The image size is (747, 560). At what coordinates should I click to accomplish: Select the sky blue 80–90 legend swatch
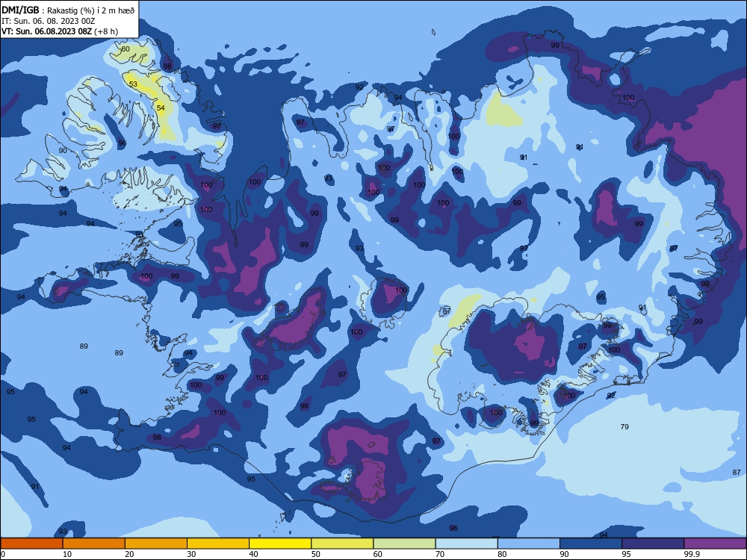(x=529, y=544)
